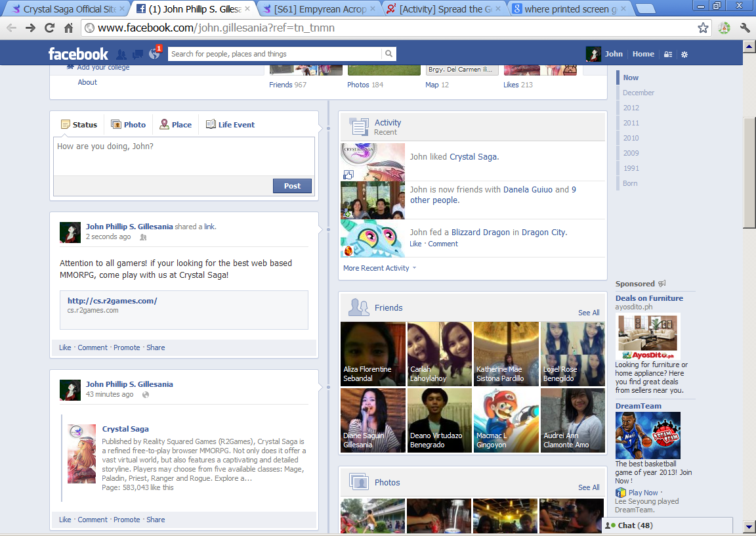Select the Life Event composer tab
Screen dimensions: 756x536
[230, 125]
